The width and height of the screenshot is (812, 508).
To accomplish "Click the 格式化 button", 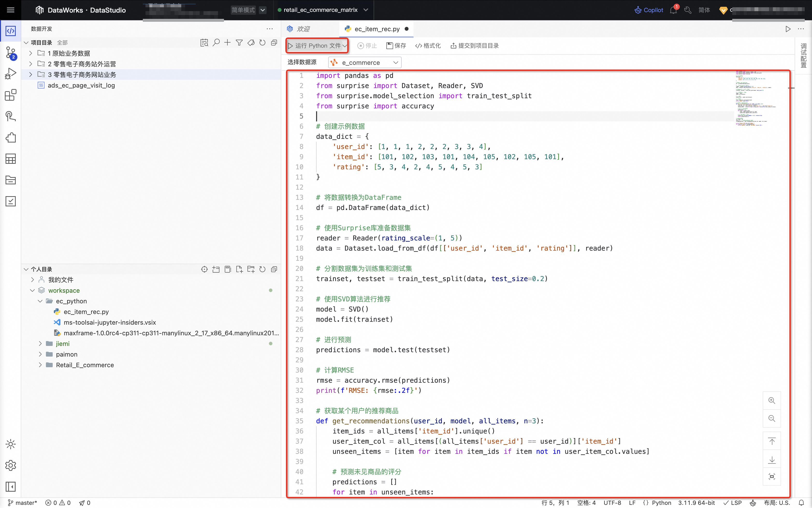I will pos(428,46).
